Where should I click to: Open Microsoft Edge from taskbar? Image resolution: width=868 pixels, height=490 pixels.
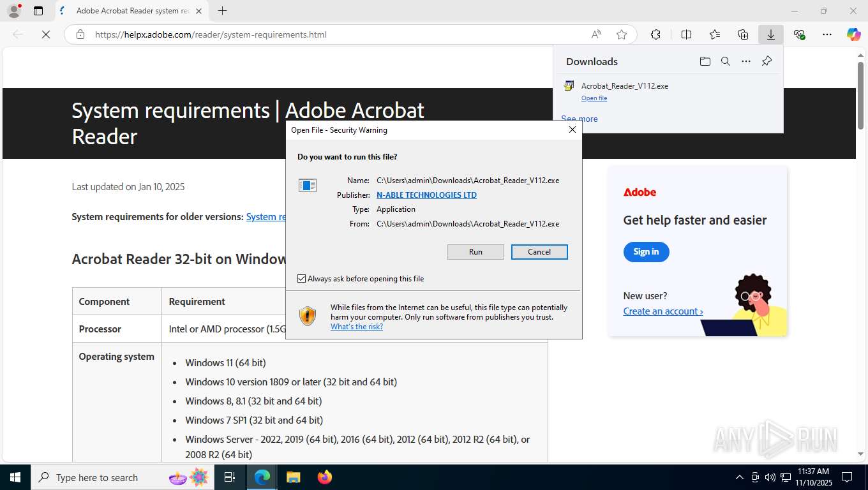[262, 477]
